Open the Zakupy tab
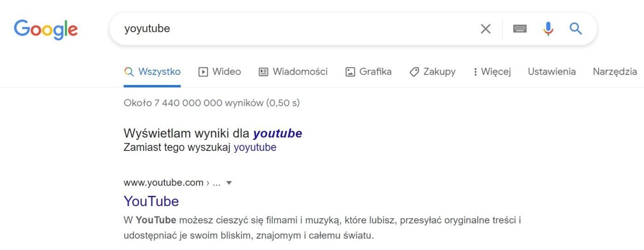The width and height of the screenshot is (644, 250). (x=432, y=72)
